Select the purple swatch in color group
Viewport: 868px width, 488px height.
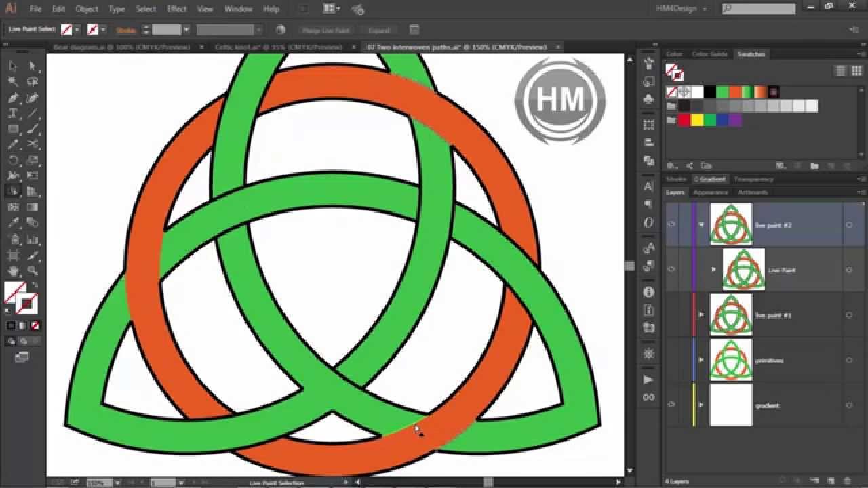(x=736, y=120)
